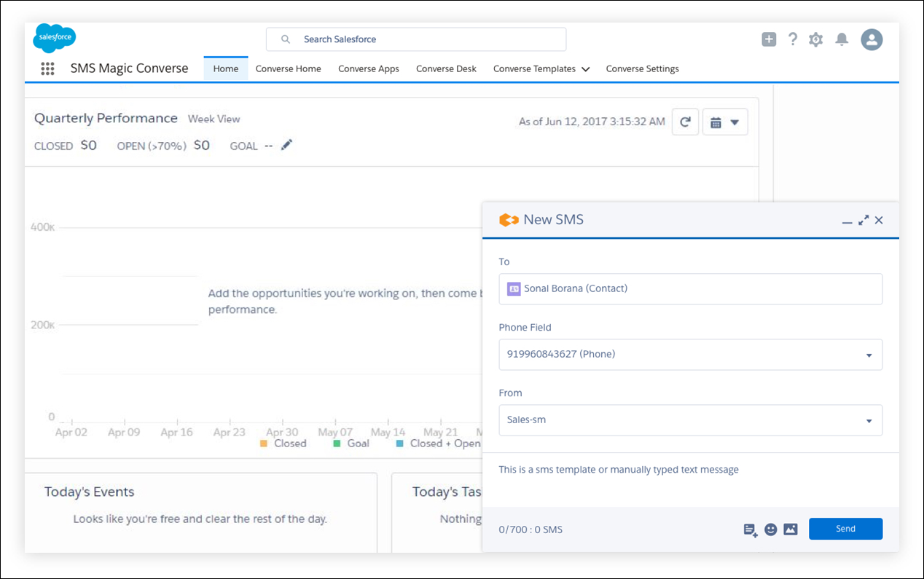The image size is (924, 579).
Task: Open the From sender dropdown
Action: coord(691,420)
